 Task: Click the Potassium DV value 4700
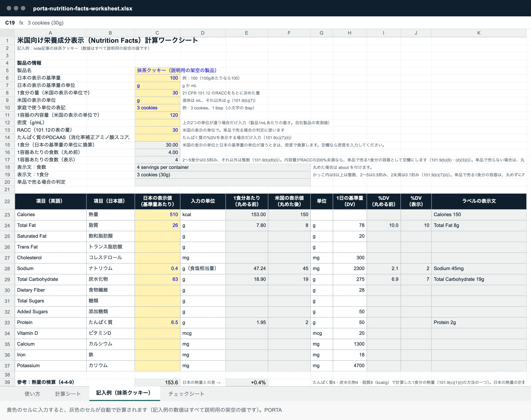[350, 366]
